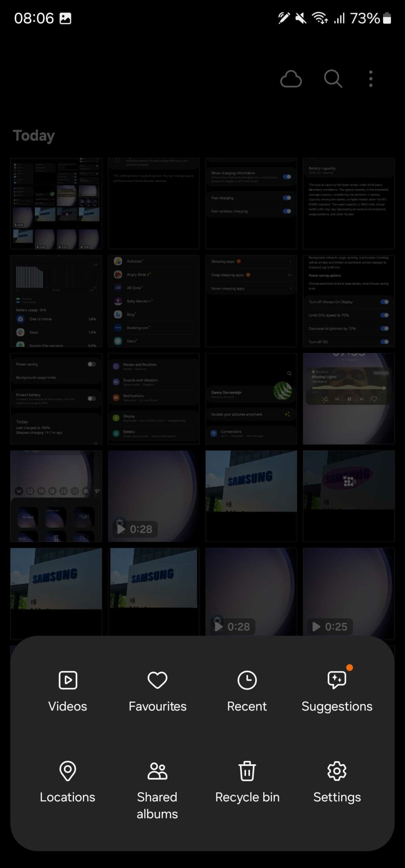Open search in the gallery

click(x=333, y=79)
